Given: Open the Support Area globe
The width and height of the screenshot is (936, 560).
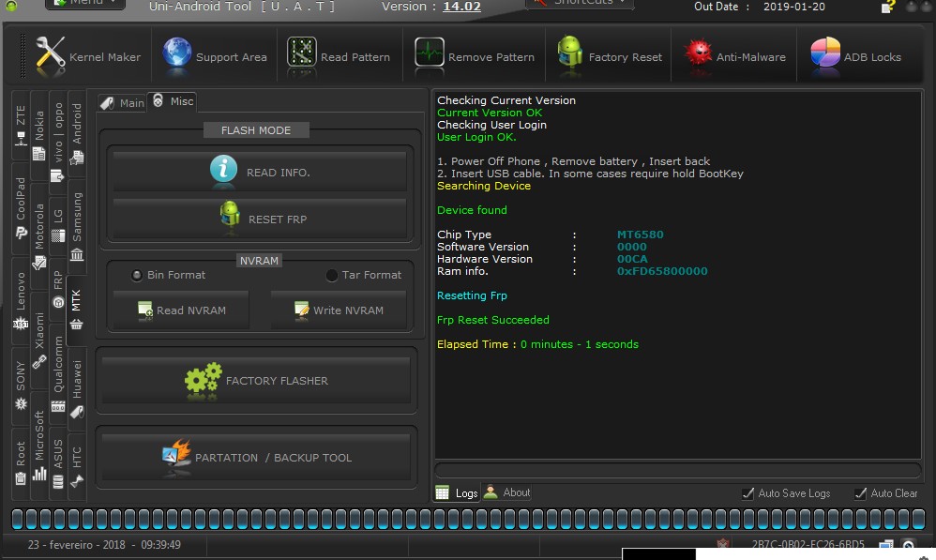Looking at the screenshot, I should (214, 56).
